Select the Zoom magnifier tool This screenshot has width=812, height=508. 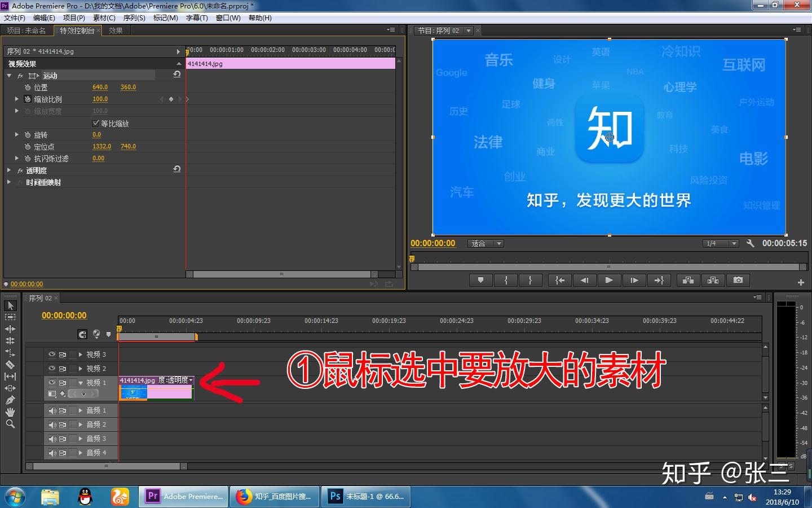click(x=10, y=424)
